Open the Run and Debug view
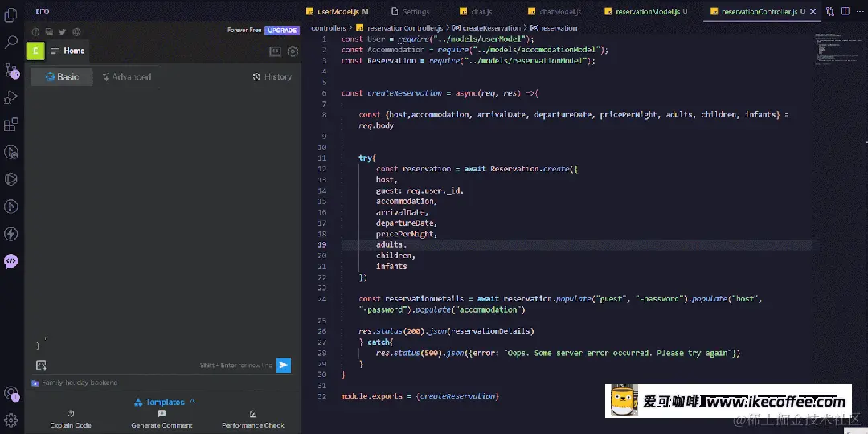 click(11, 97)
